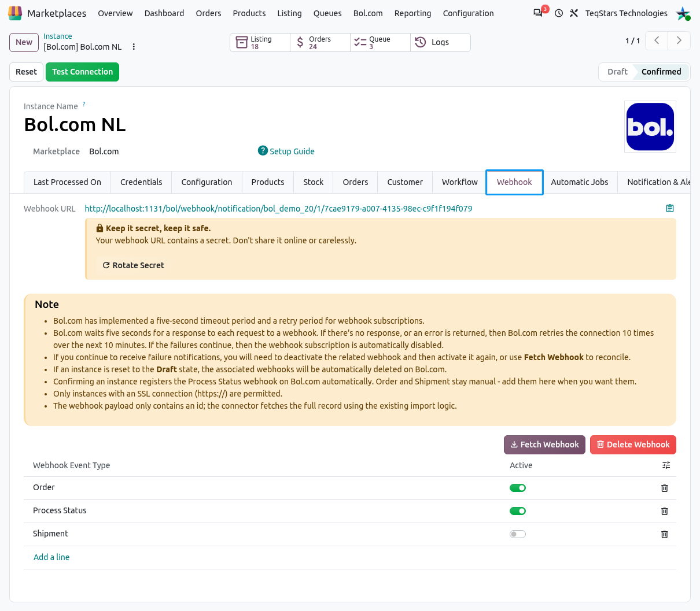
Task: Toggle the Order webhook active switch
Action: click(x=518, y=488)
